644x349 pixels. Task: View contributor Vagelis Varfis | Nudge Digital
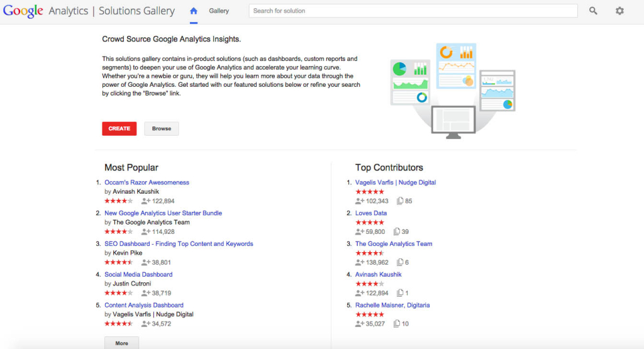click(395, 182)
